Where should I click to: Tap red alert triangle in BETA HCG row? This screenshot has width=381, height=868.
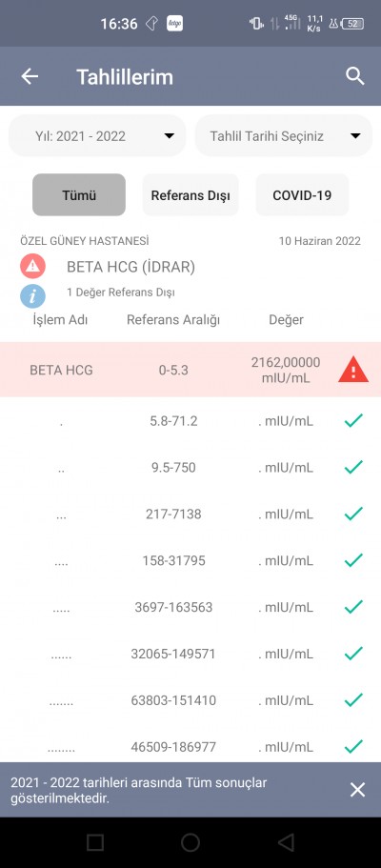[353, 370]
